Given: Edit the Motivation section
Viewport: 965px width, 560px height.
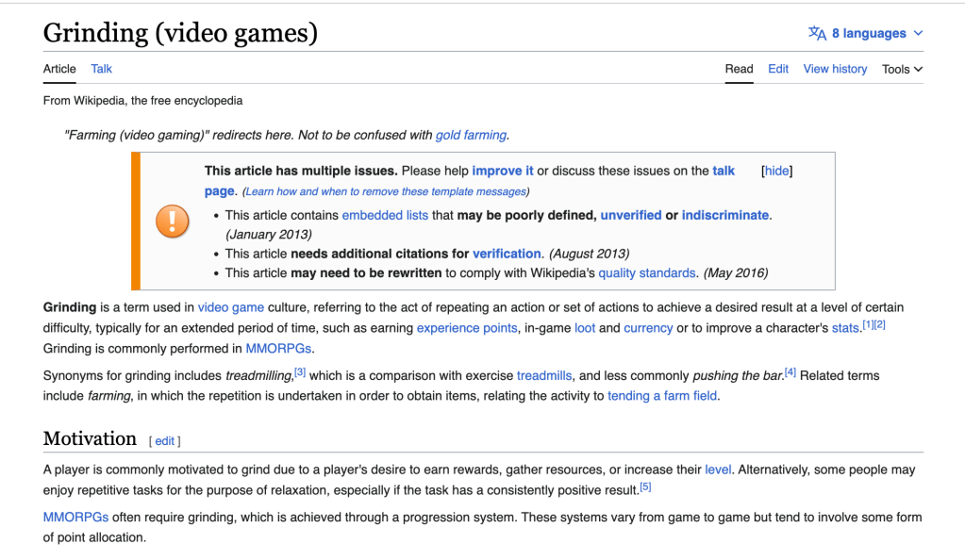Looking at the screenshot, I should pos(164,441).
